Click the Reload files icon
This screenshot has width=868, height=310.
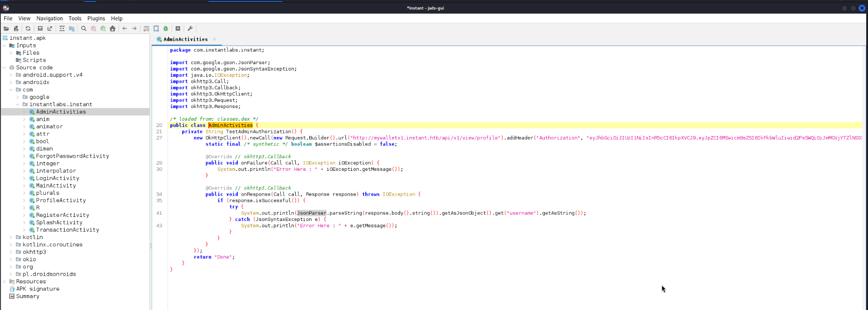28,28
